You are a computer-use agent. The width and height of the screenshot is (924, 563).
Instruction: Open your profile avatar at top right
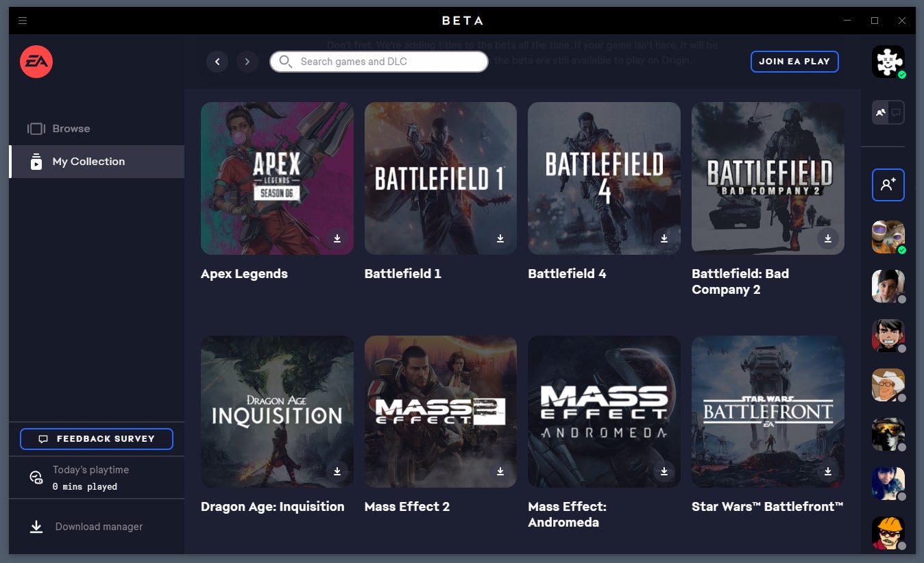click(888, 62)
